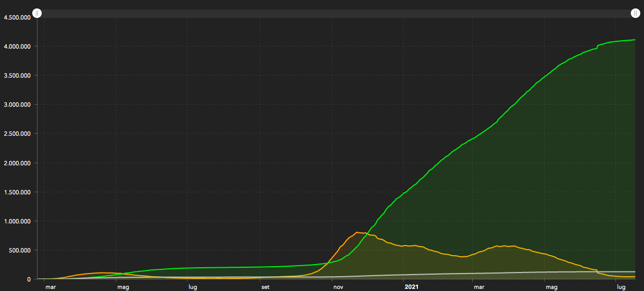Image resolution: width=644 pixels, height=291 pixels.
Task: Click the orange curve's small spring 2020 peak
Action: click(x=101, y=273)
